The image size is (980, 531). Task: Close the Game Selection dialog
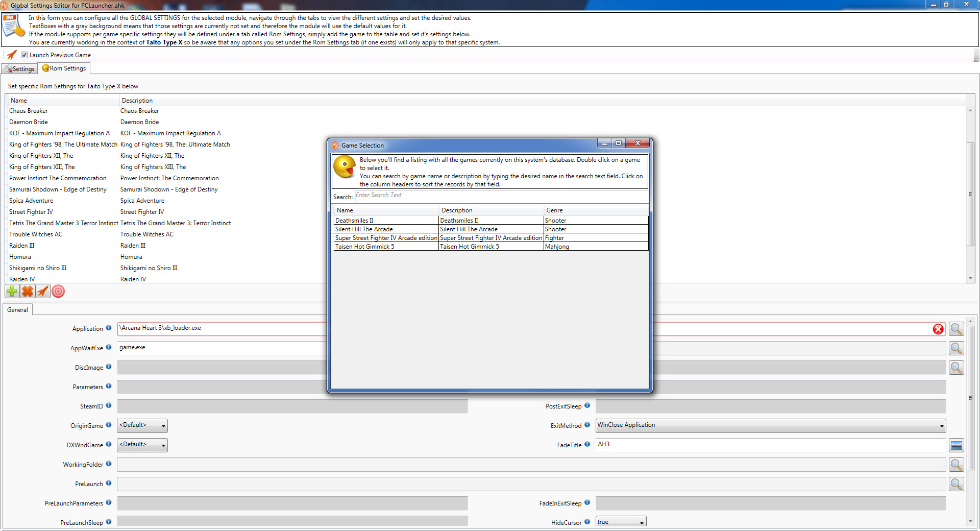[638, 143]
